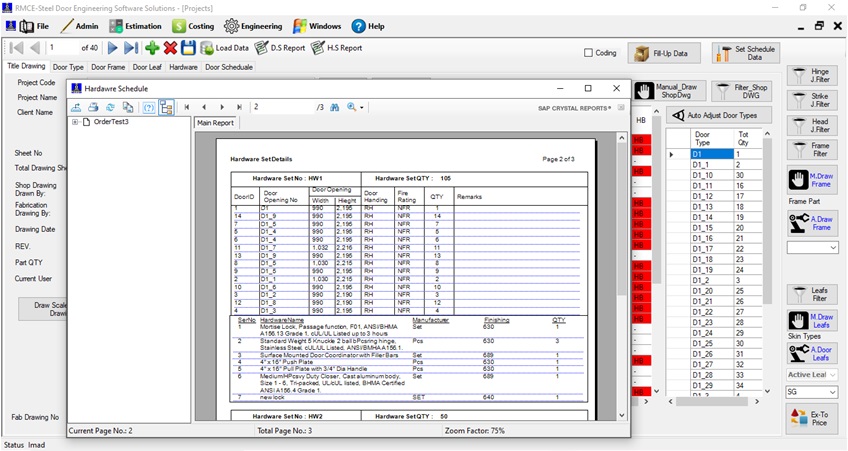Add new record with green plus
Viewport: 848px width, 451px height.
[152, 48]
